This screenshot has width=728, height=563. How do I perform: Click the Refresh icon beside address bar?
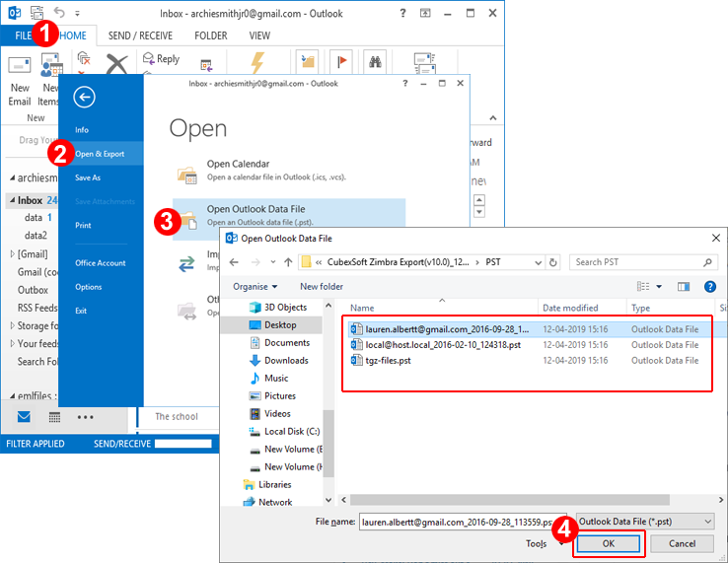click(553, 262)
